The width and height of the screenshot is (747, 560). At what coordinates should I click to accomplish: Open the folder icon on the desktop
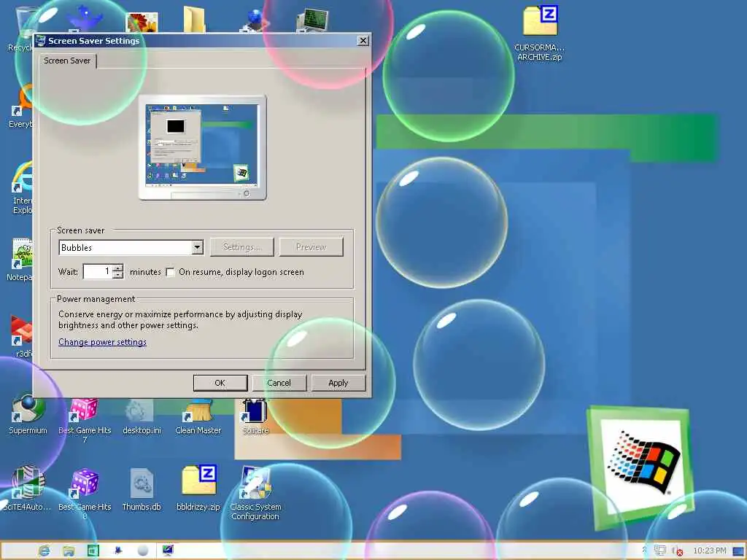[x=194, y=19]
